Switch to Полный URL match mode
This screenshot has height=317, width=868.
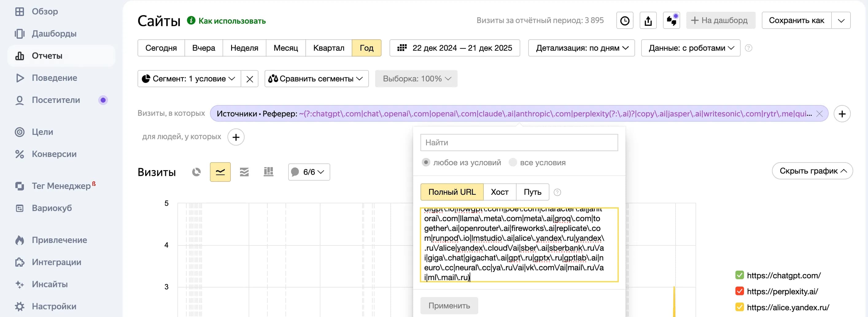[x=452, y=192]
